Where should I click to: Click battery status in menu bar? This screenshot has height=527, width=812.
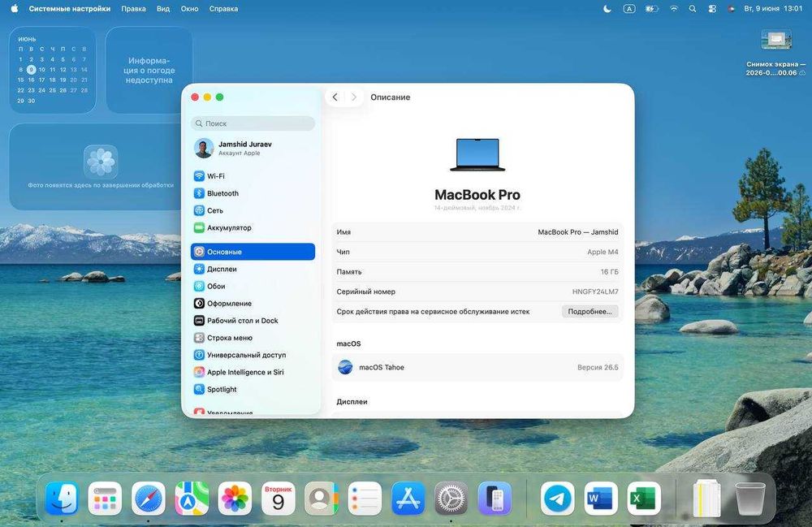[x=651, y=8]
